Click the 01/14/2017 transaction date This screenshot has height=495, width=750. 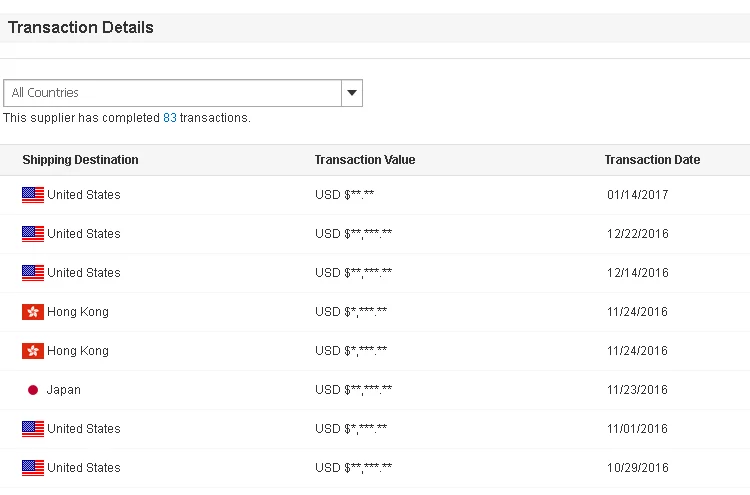[x=637, y=195]
